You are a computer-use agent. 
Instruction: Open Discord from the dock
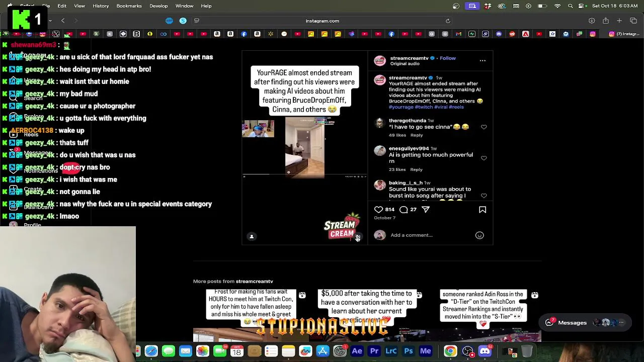pos(485,351)
